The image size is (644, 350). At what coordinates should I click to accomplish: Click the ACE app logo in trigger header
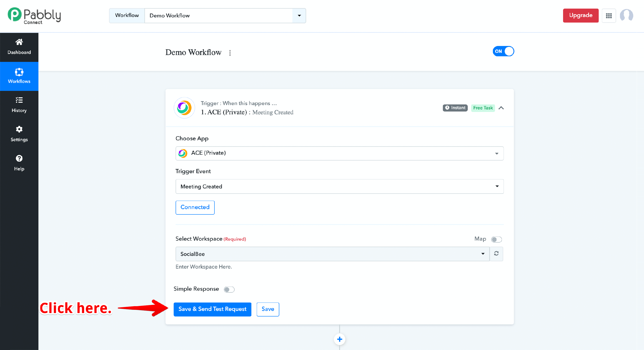click(184, 108)
